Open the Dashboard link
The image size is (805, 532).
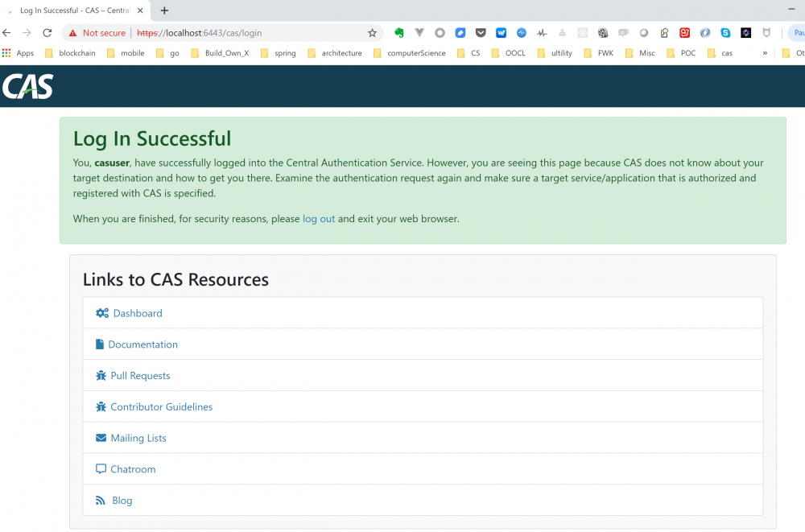tap(138, 313)
